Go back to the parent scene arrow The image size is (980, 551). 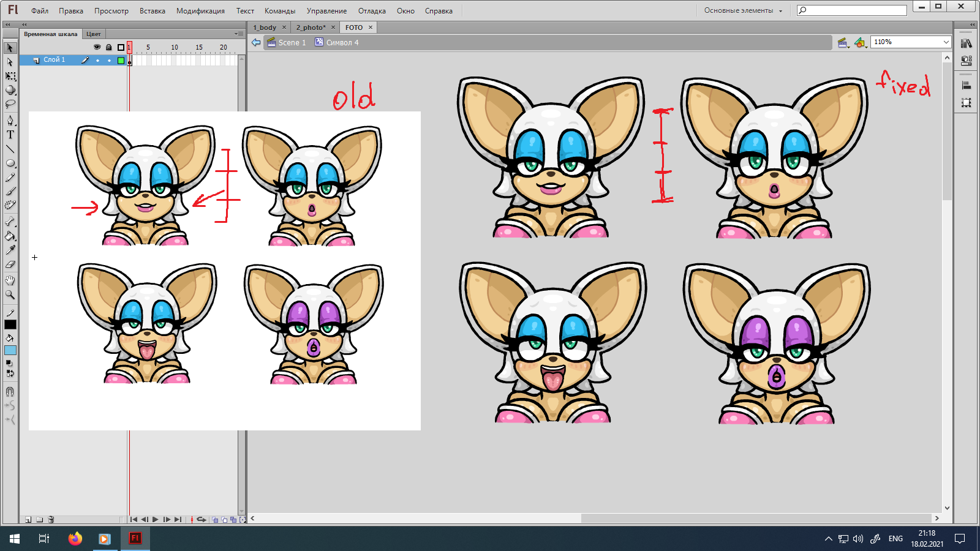[256, 42]
